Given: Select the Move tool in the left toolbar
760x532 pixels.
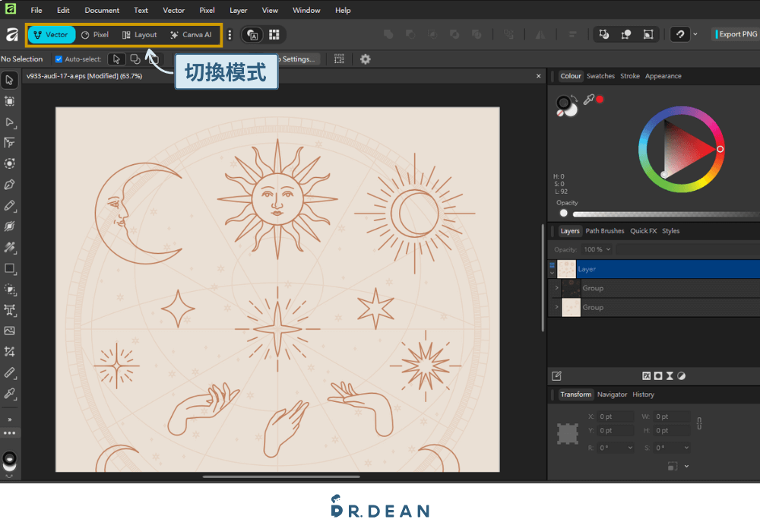Looking at the screenshot, I should coord(9,80).
